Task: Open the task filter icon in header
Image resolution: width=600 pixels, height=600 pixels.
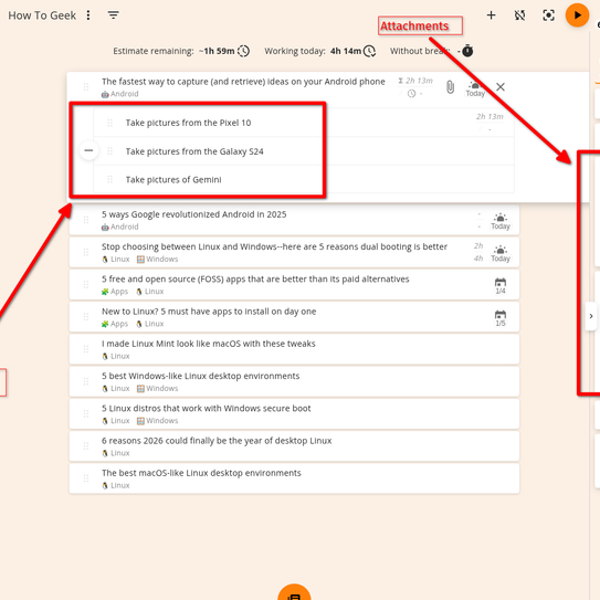Action: (x=113, y=15)
